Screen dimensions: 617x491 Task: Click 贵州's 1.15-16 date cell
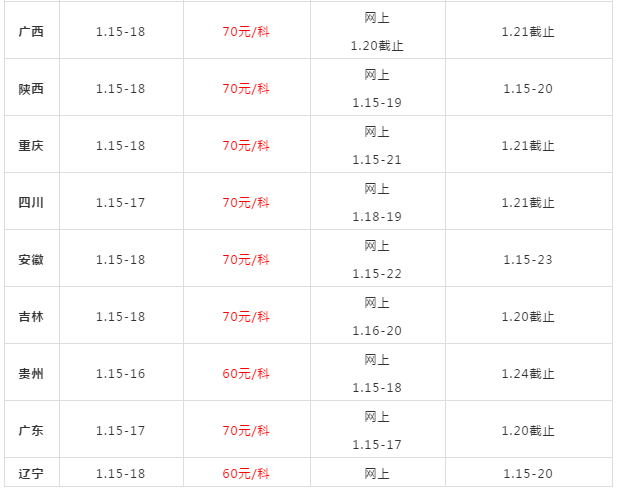click(121, 373)
